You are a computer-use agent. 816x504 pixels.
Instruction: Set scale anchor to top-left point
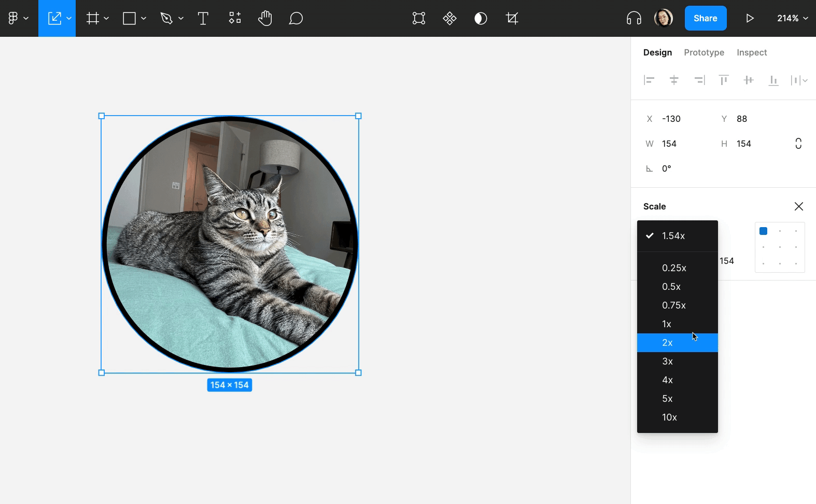click(763, 231)
